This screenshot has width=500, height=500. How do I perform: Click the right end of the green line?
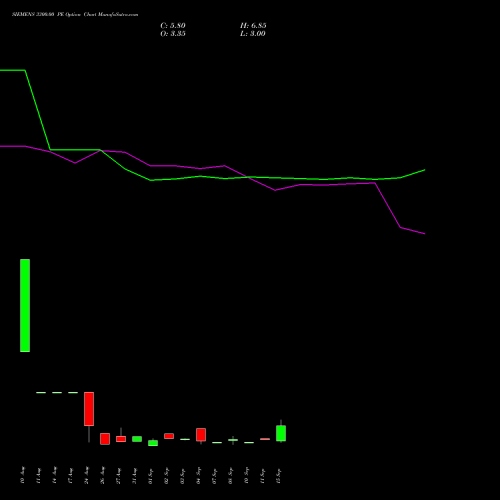click(x=424, y=170)
